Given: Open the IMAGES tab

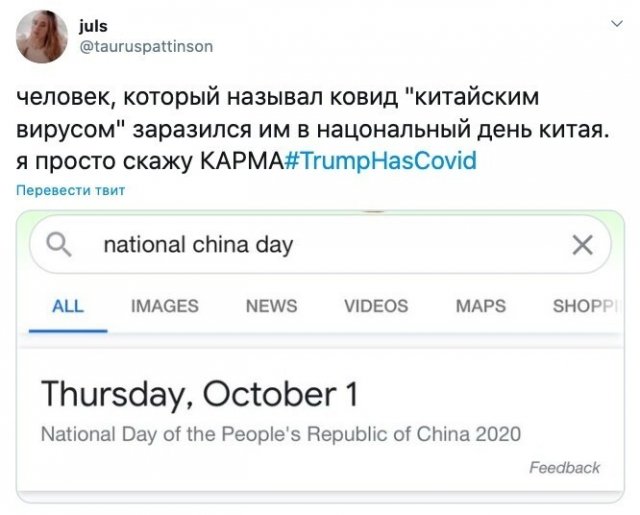Looking at the screenshot, I should click(165, 306).
